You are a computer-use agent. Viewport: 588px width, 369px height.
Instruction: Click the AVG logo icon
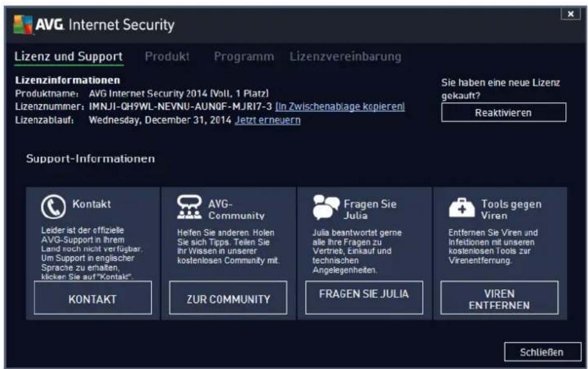(23, 25)
